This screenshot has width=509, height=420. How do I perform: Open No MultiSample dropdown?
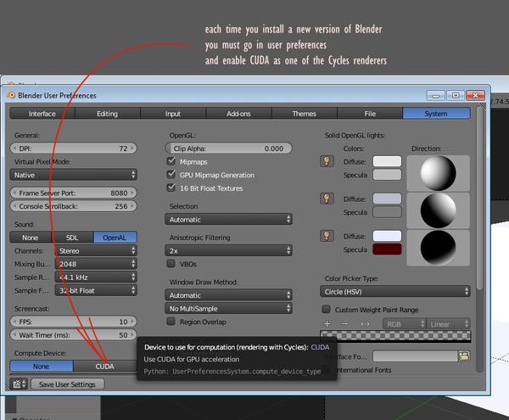point(228,308)
